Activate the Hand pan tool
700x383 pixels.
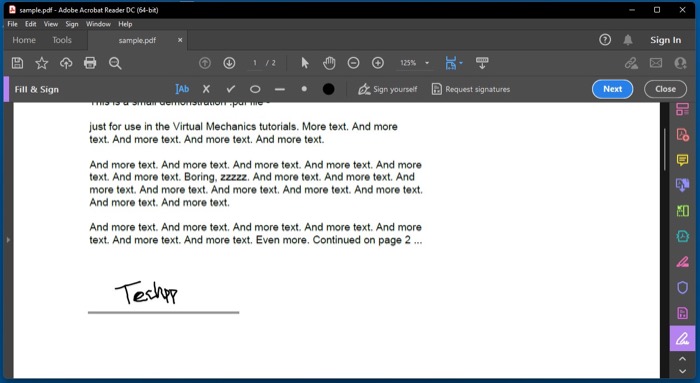[329, 63]
